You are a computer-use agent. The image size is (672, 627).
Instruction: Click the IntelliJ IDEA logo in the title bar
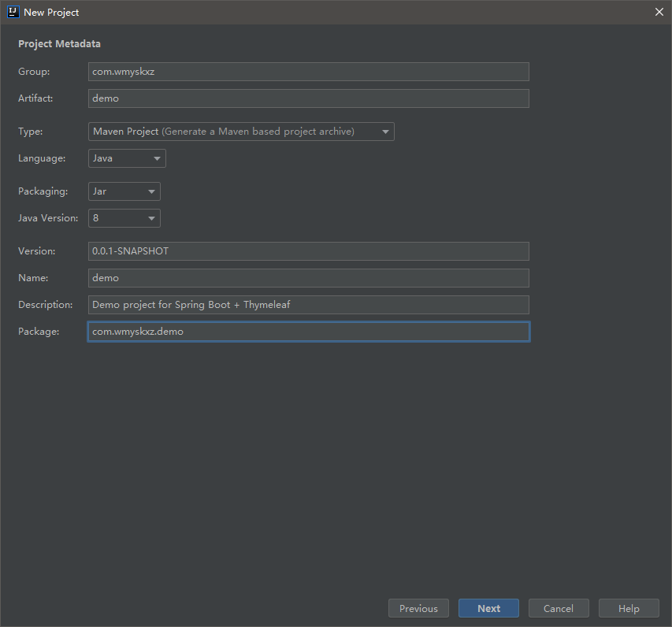click(13, 12)
